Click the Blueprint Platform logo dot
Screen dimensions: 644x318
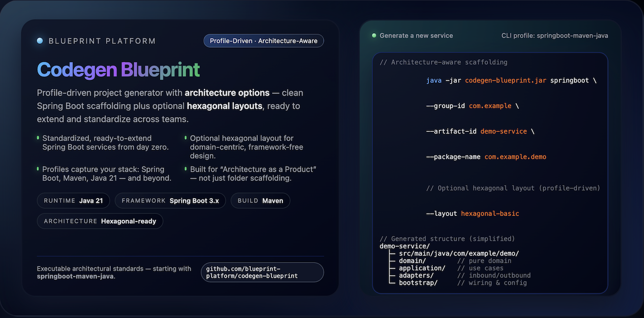coord(40,40)
